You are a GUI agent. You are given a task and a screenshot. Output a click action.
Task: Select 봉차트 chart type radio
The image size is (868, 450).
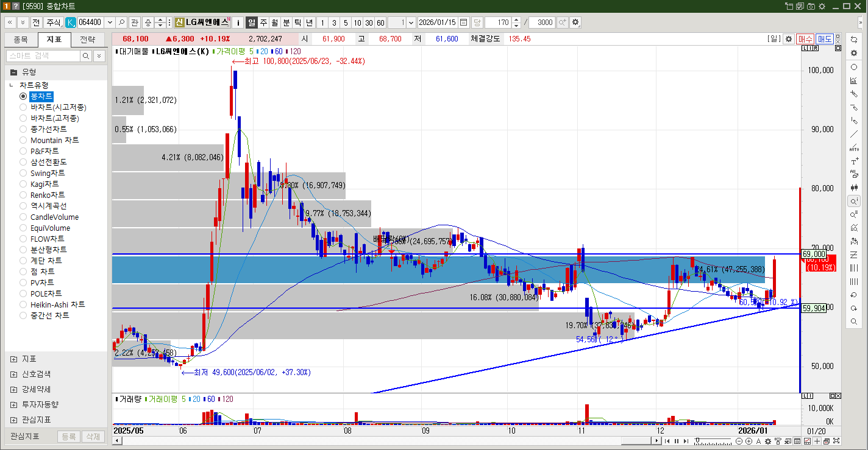click(23, 96)
